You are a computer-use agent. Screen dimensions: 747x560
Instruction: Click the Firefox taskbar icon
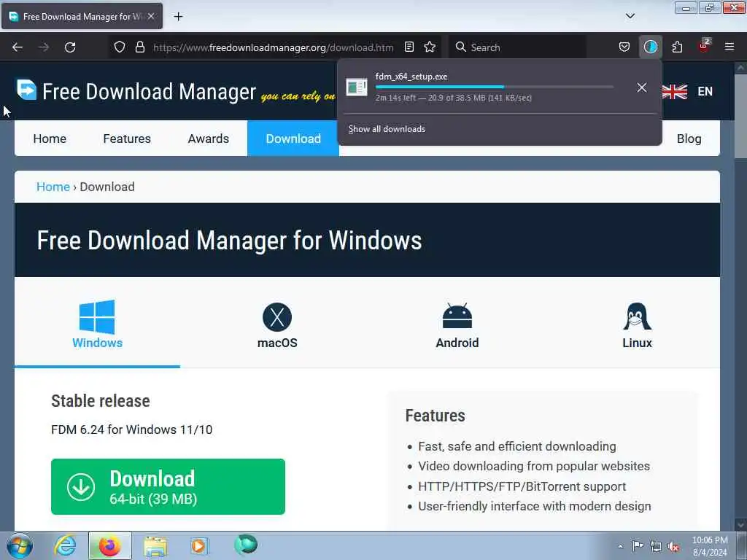[109, 545]
